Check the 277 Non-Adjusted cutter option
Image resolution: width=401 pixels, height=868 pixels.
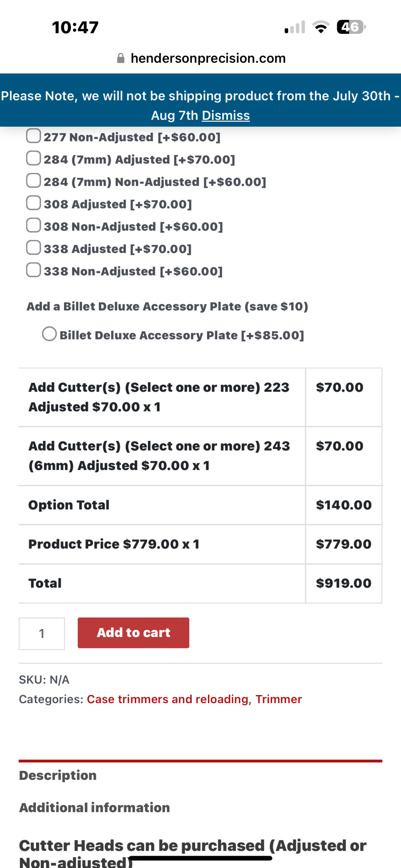(x=34, y=136)
